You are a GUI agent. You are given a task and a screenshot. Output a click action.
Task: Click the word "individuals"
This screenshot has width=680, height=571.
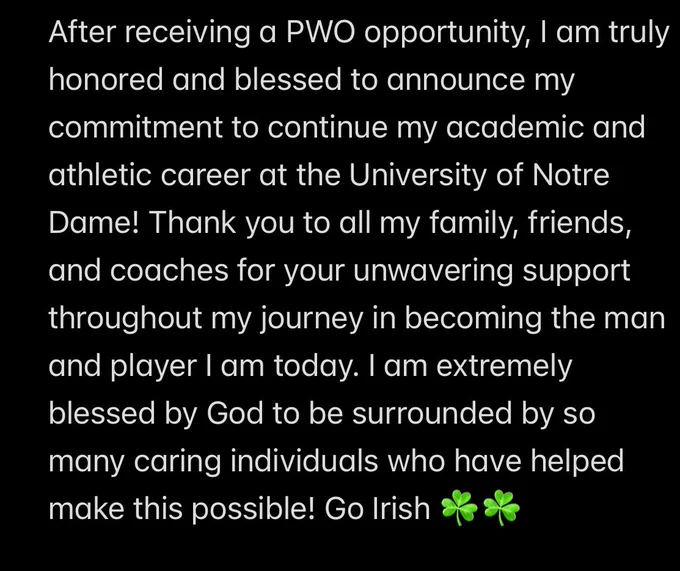tap(304, 461)
